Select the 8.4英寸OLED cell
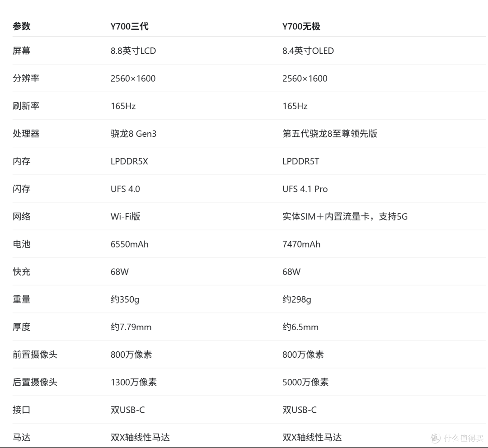 [308, 51]
